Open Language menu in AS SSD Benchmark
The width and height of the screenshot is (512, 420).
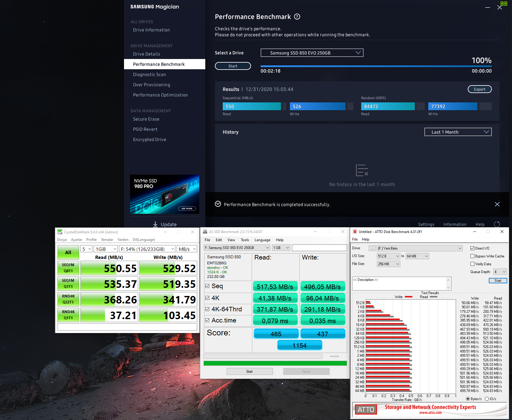[262, 240]
